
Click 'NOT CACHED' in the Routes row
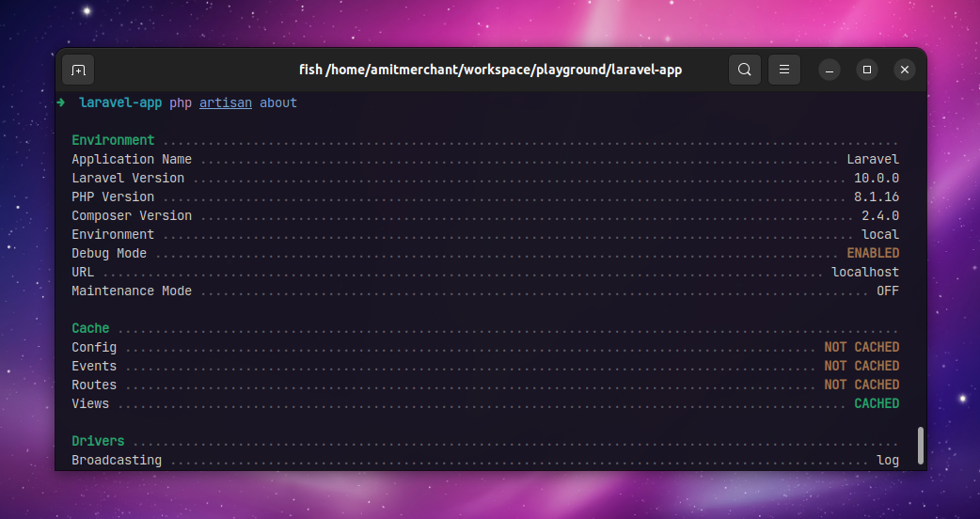861,385
